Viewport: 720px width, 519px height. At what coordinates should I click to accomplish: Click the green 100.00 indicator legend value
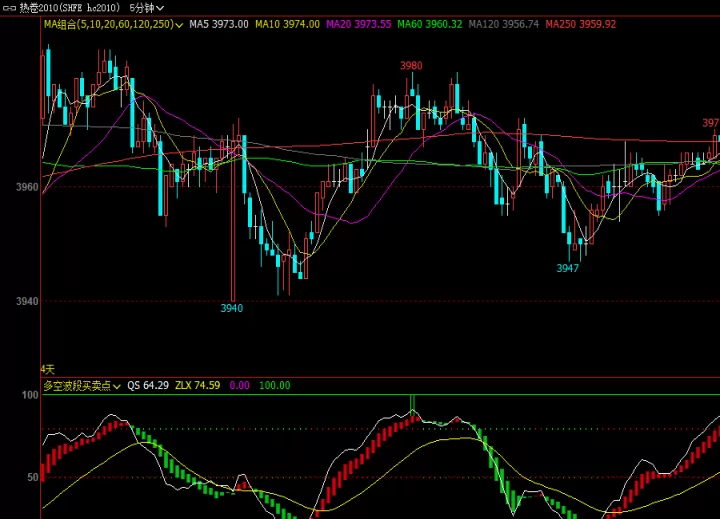click(x=275, y=386)
